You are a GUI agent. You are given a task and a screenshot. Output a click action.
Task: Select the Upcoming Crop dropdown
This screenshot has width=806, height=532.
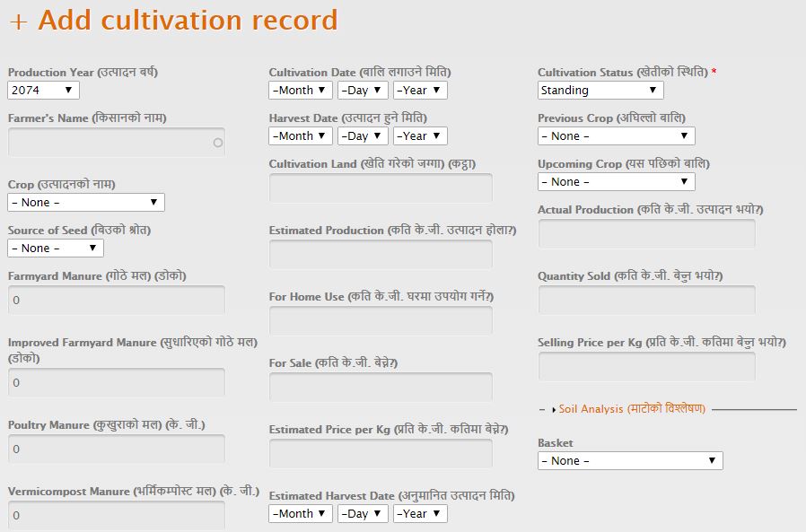coord(616,182)
